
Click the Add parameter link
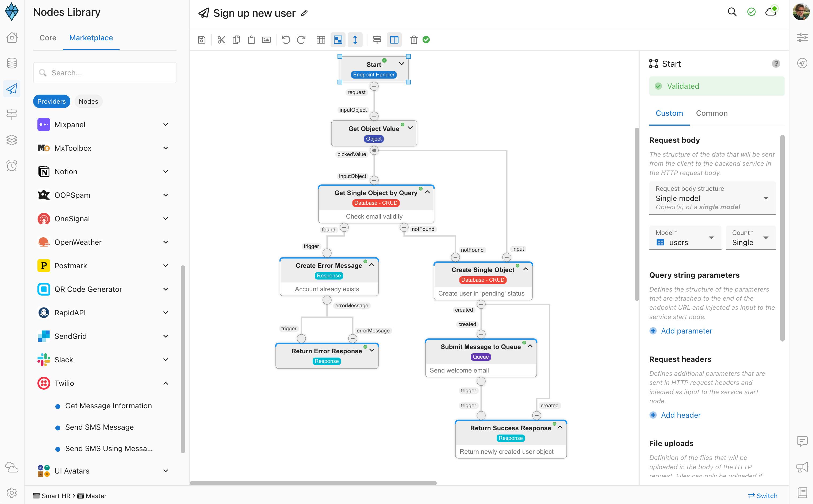tap(686, 331)
